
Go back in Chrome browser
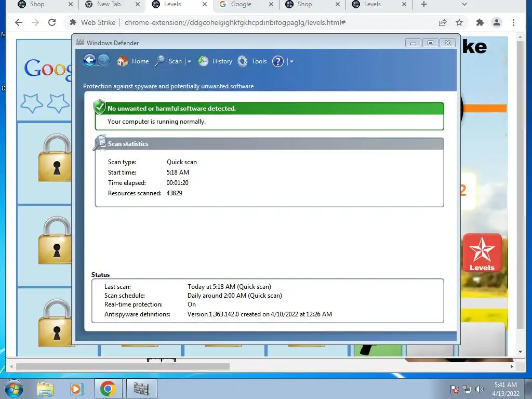[x=19, y=22]
